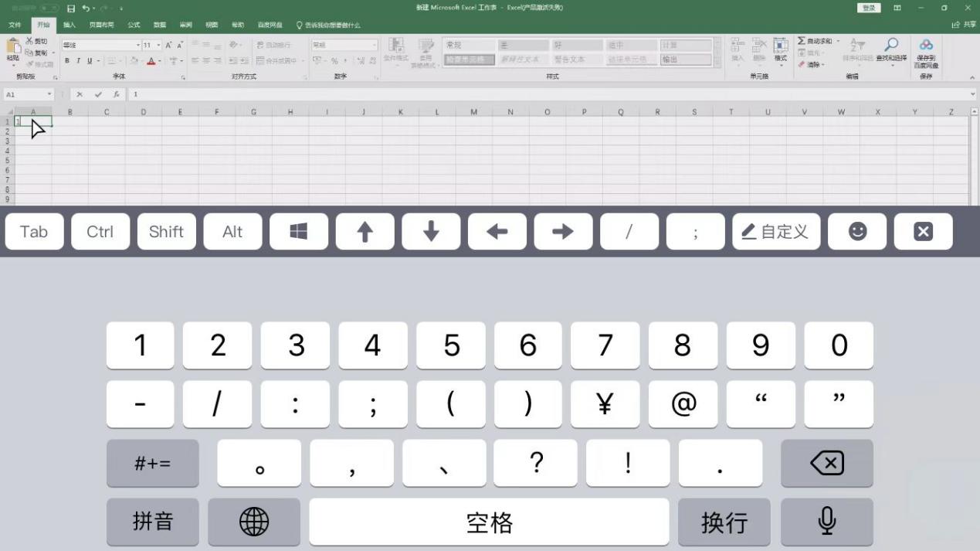Expand the formula bar with right-end chevron
This screenshot has width=980, height=551.
[x=972, y=94]
